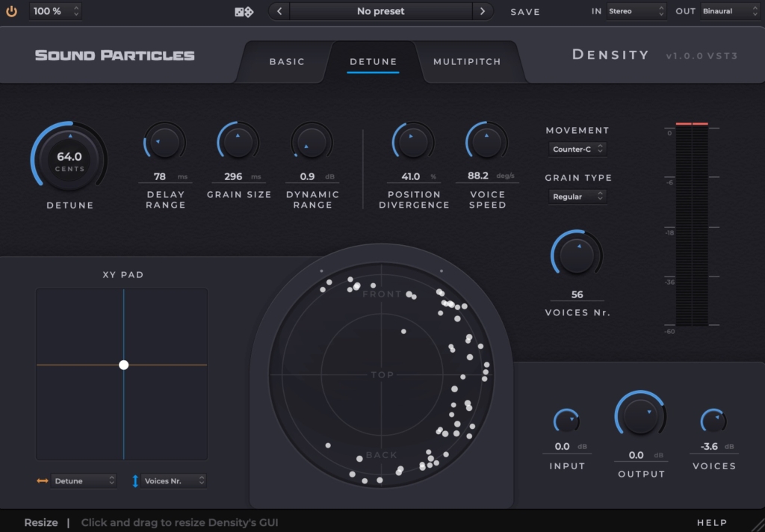Click the XY Pad handle dot
This screenshot has width=765, height=532.
[x=123, y=365]
